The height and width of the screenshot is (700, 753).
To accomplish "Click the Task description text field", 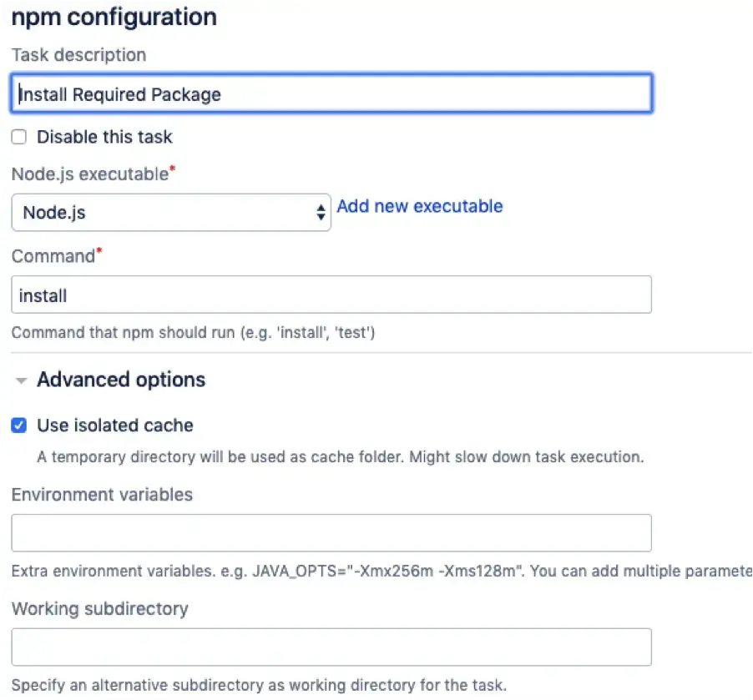I will [x=331, y=94].
